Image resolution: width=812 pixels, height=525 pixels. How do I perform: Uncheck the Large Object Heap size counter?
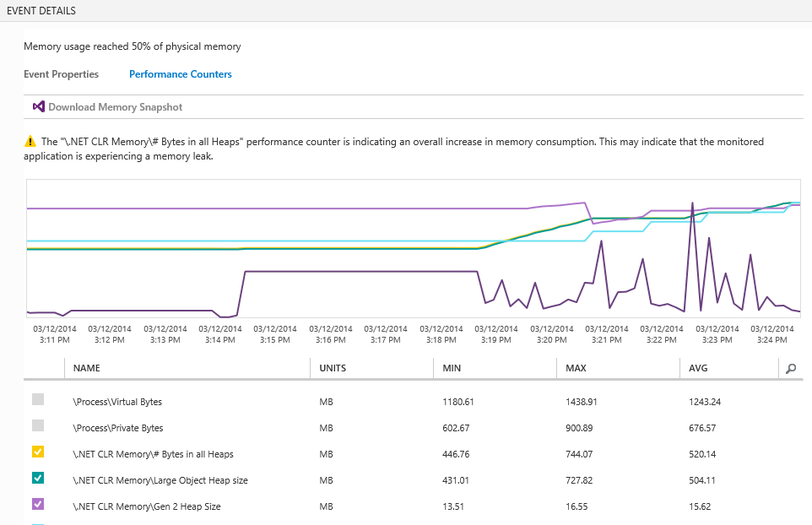coord(37,478)
